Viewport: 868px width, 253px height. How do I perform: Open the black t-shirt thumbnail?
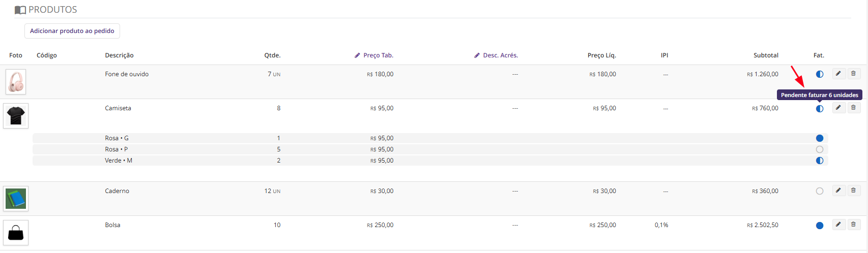pos(16,116)
